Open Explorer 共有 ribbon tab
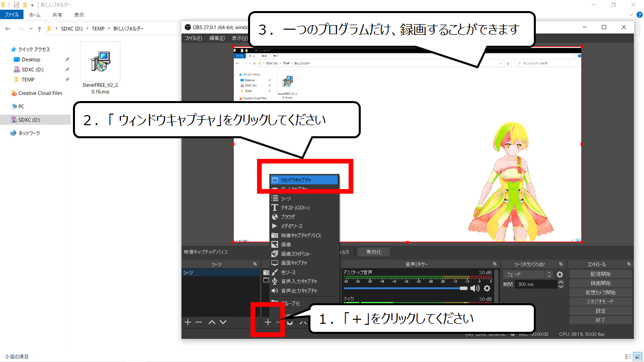 (57, 15)
